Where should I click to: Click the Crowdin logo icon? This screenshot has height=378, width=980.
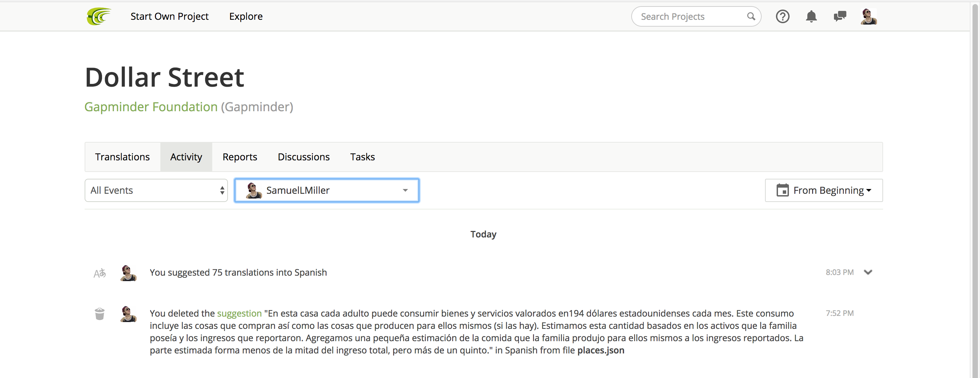[x=99, y=16]
